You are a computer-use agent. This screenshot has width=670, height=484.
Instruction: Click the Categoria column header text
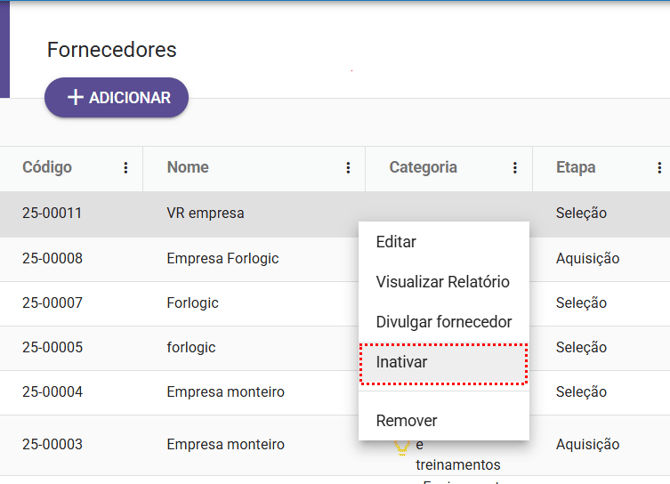(423, 167)
